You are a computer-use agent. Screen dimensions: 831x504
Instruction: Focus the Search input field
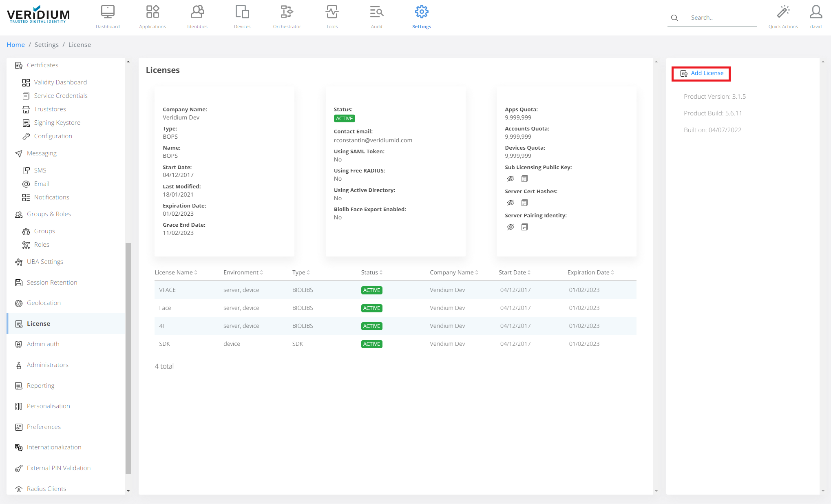pos(722,18)
